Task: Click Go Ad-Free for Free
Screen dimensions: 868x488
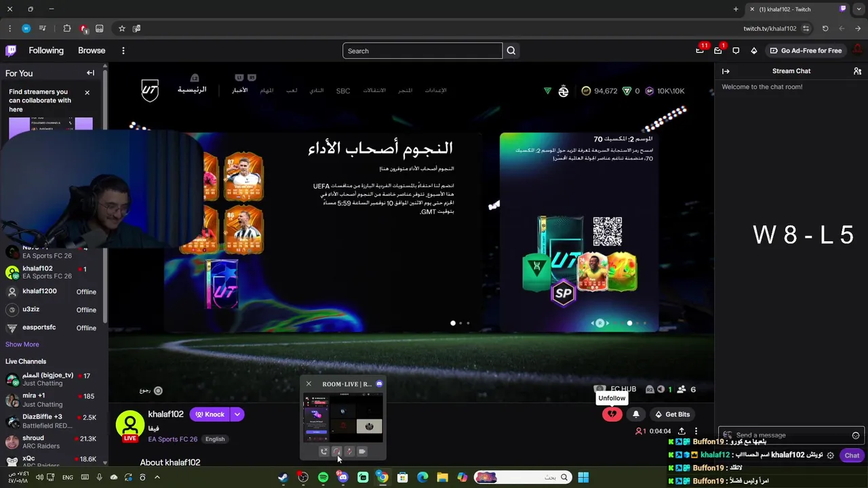Action: [x=806, y=50]
